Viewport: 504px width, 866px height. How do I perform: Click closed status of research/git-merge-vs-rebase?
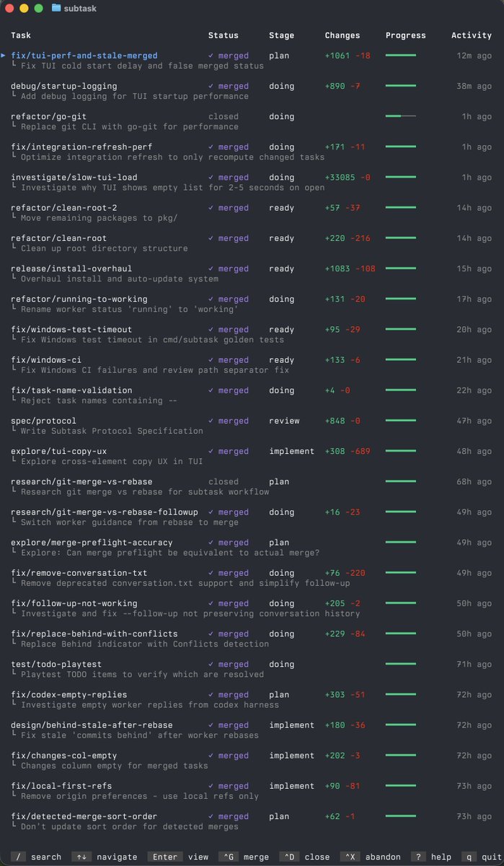pyautogui.click(x=224, y=482)
